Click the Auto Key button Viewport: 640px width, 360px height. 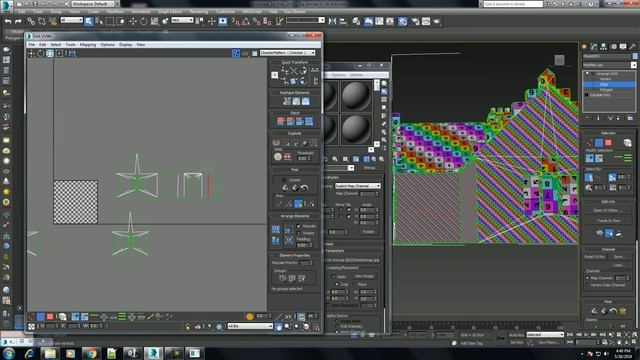[516, 335]
